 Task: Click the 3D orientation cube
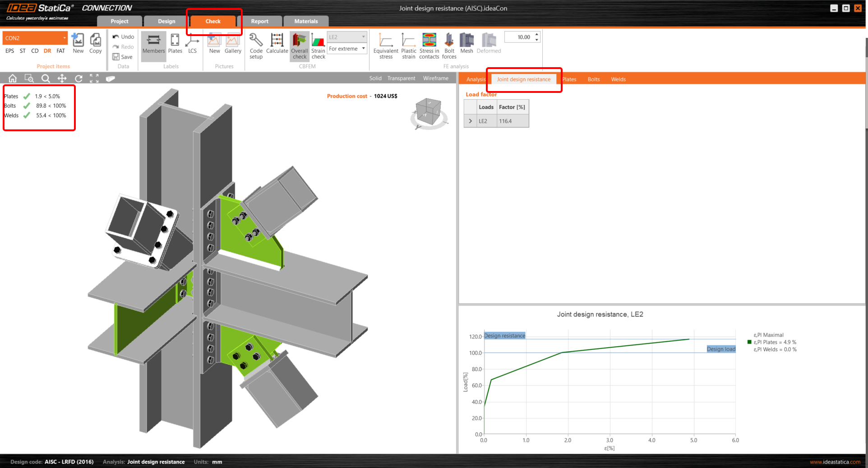coord(429,112)
